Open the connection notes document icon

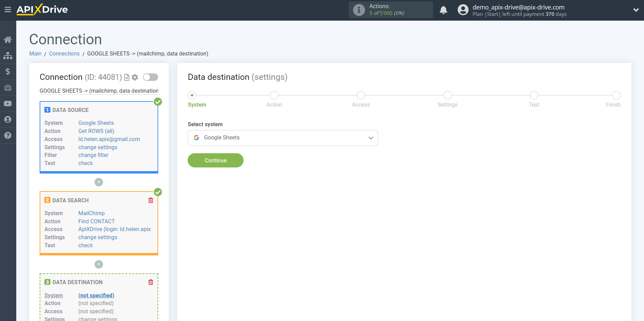pos(127,77)
